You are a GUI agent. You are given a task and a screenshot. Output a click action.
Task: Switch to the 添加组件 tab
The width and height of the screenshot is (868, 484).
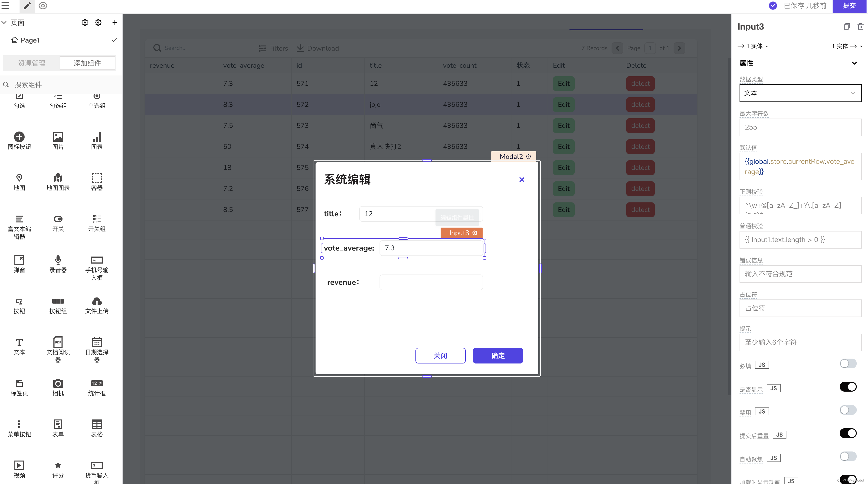coord(87,63)
